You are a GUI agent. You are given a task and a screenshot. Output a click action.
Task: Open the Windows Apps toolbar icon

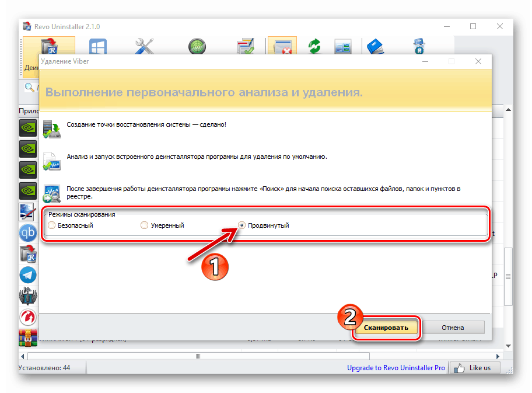(98, 46)
